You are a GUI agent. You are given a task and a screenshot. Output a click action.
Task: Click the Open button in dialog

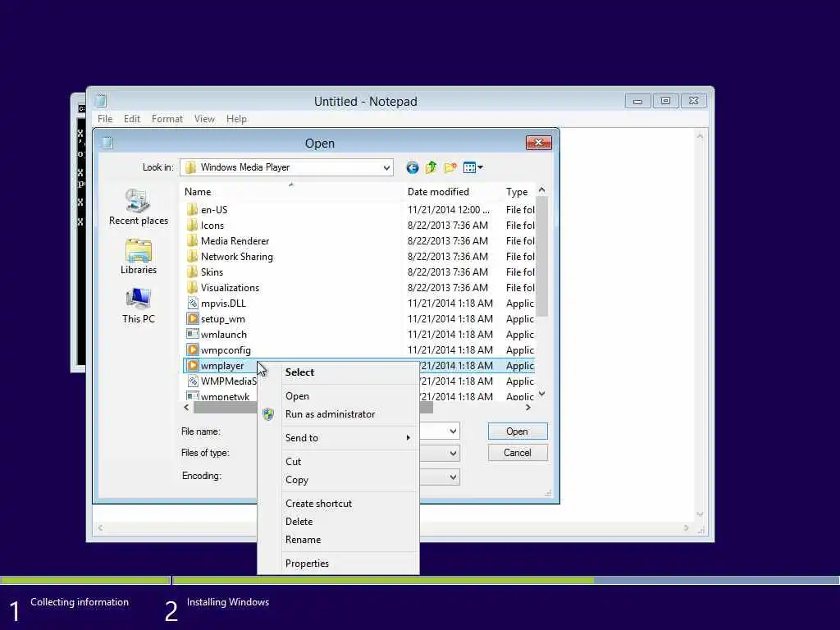(518, 431)
